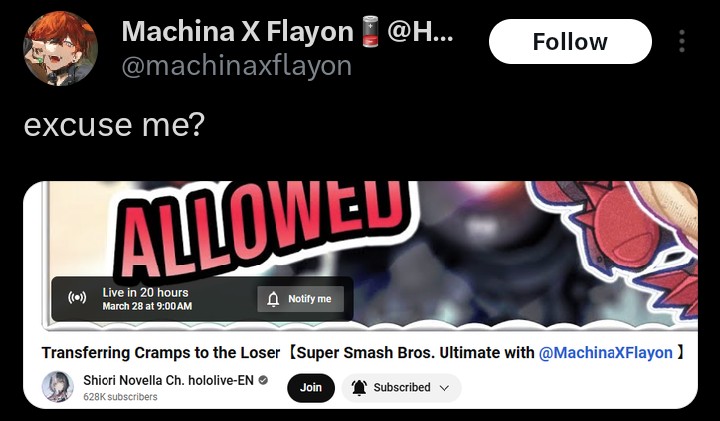The image size is (720, 421).
Task: Open the @MachinaXFlayon mention link
Action: coord(606,353)
